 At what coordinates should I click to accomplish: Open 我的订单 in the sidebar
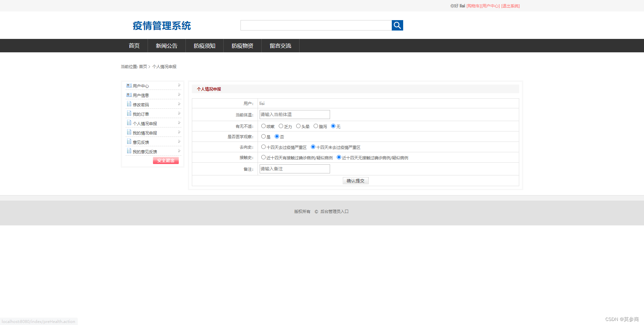(x=141, y=114)
